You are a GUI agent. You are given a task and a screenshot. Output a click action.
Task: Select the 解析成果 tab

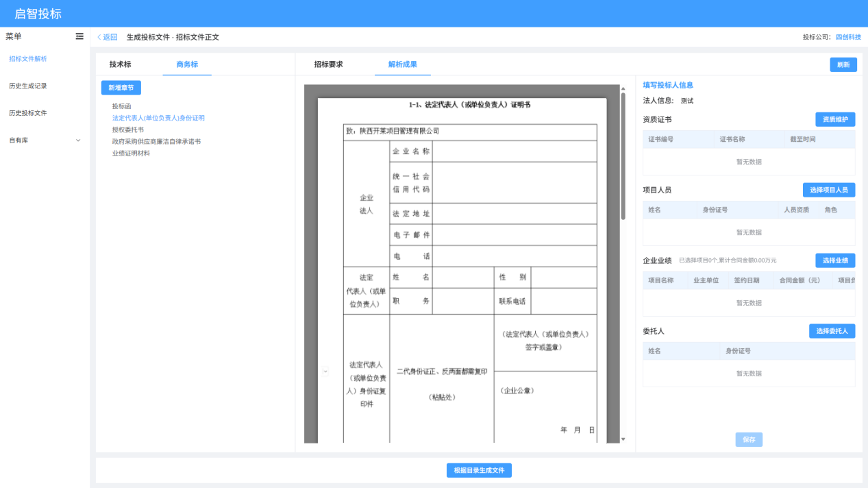coord(402,64)
